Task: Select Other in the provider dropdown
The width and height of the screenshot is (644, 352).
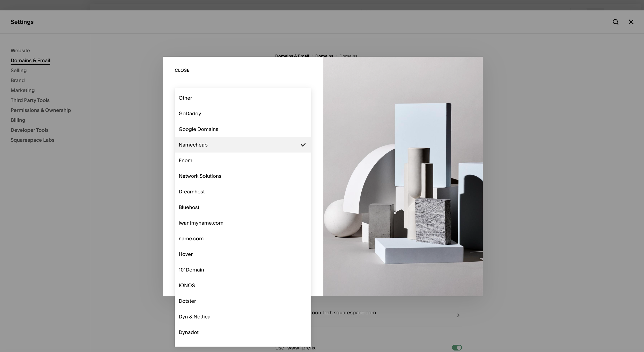Action: click(x=185, y=98)
